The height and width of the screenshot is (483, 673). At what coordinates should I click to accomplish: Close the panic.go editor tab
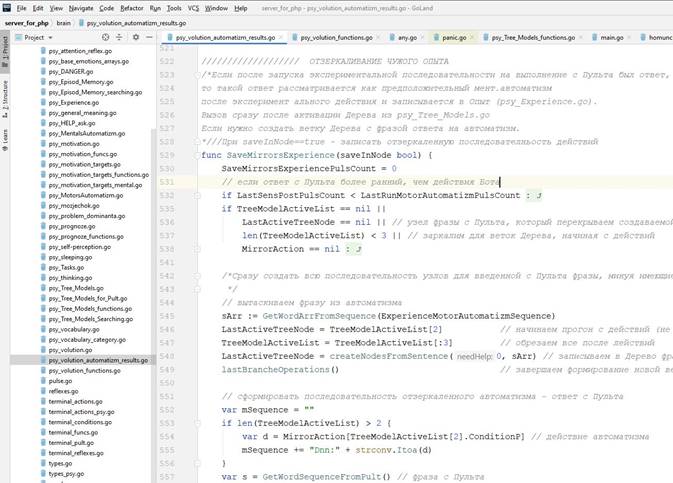click(474, 38)
